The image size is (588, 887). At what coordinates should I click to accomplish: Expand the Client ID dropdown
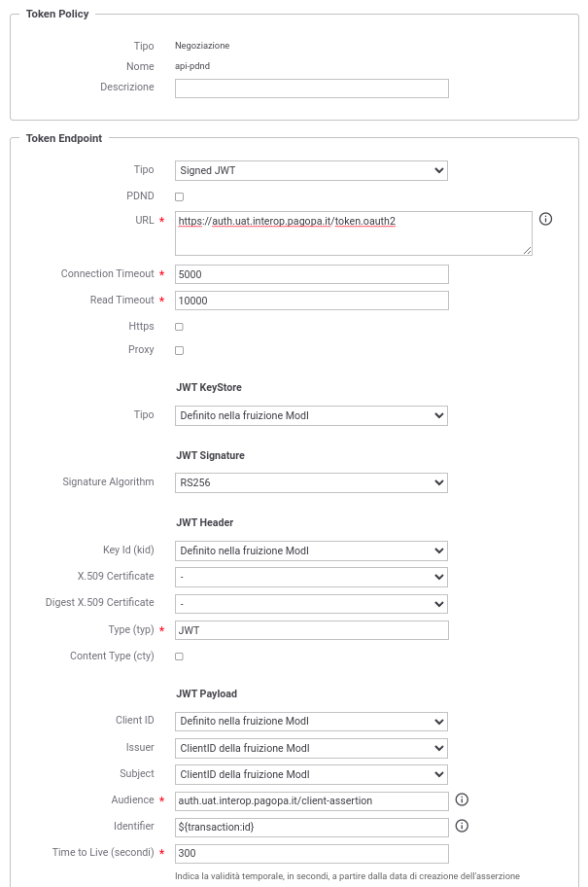(311, 722)
